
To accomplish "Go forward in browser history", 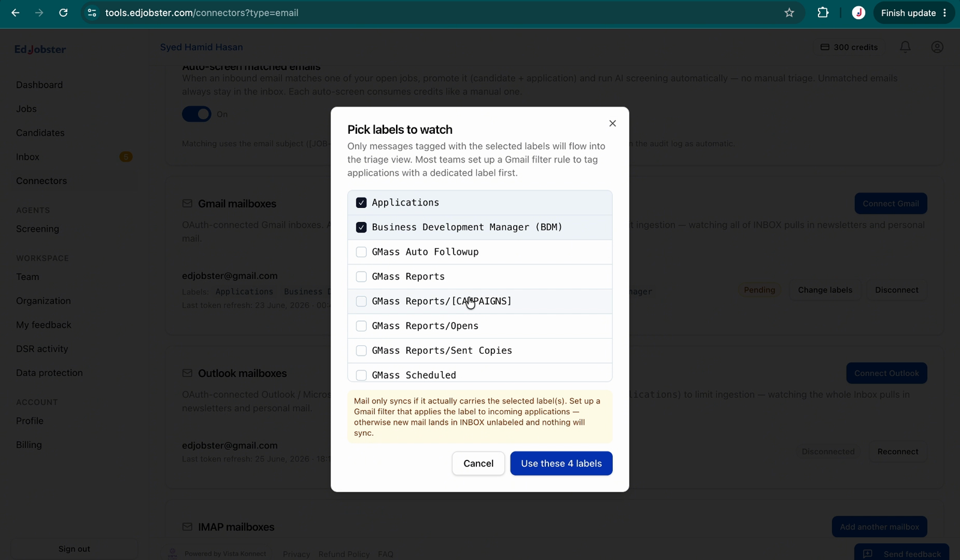I will 39,13.
